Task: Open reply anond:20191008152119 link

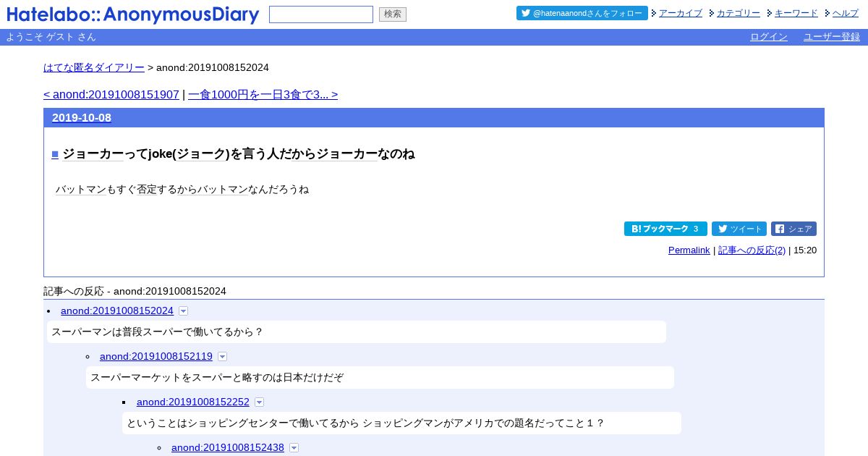Action: click(x=156, y=356)
